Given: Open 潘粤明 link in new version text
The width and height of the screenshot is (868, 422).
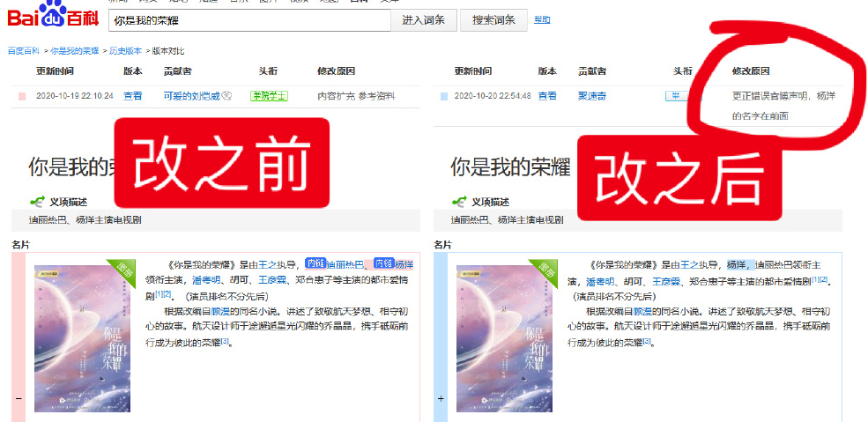Looking at the screenshot, I should click(x=601, y=282).
